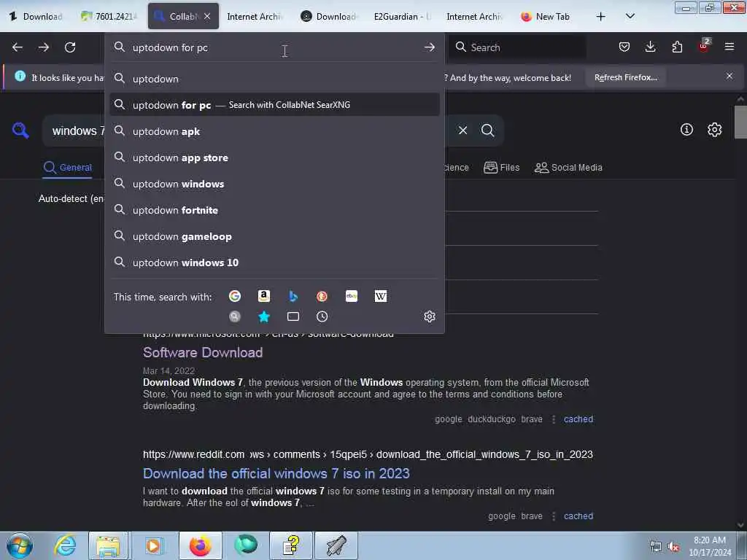Open the General search category
Image resolution: width=747 pixels, height=560 pixels.
68,168
